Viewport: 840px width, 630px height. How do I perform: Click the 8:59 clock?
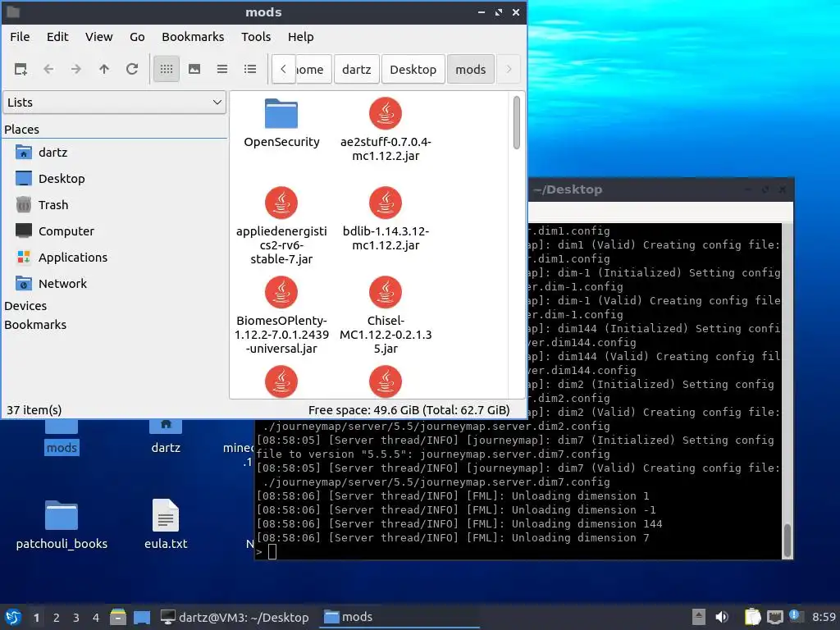[824, 617]
